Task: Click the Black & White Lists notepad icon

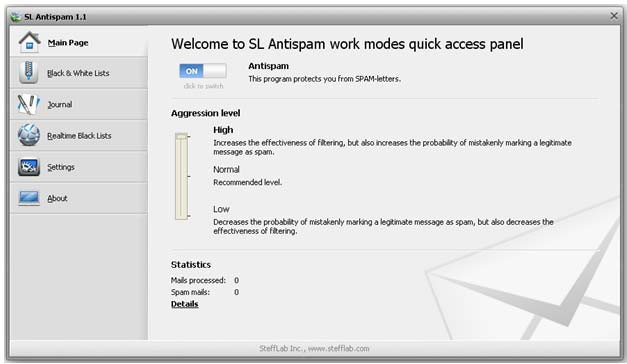Action: 28,72
